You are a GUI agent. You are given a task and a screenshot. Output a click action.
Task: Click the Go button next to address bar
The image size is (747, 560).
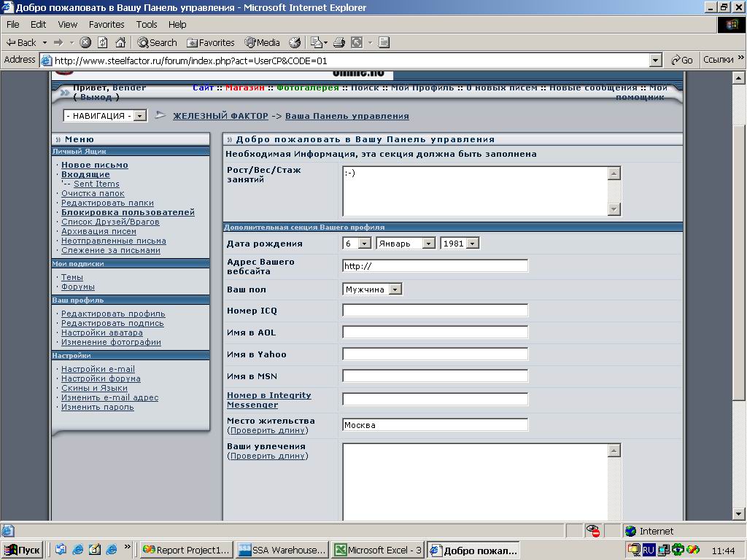(x=682, y=60)
